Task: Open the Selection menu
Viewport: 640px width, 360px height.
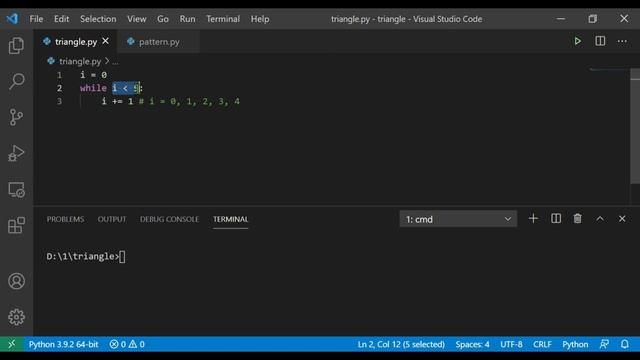Action: [98, 19]
